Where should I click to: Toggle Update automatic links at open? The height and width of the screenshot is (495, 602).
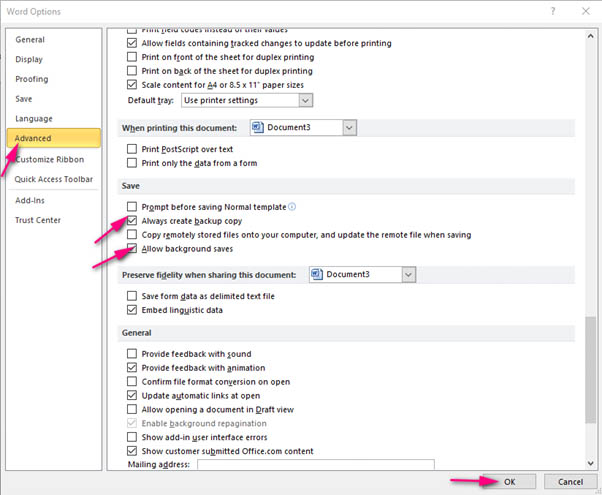click(x=132, y=395)
